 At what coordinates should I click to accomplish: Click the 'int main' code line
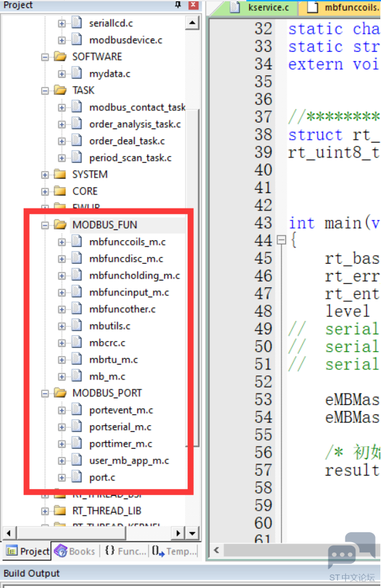tap(334, 223)
